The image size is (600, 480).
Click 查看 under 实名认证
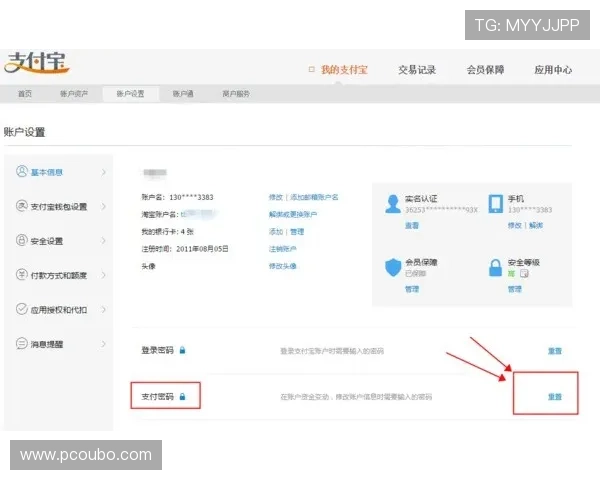point(412,225)
